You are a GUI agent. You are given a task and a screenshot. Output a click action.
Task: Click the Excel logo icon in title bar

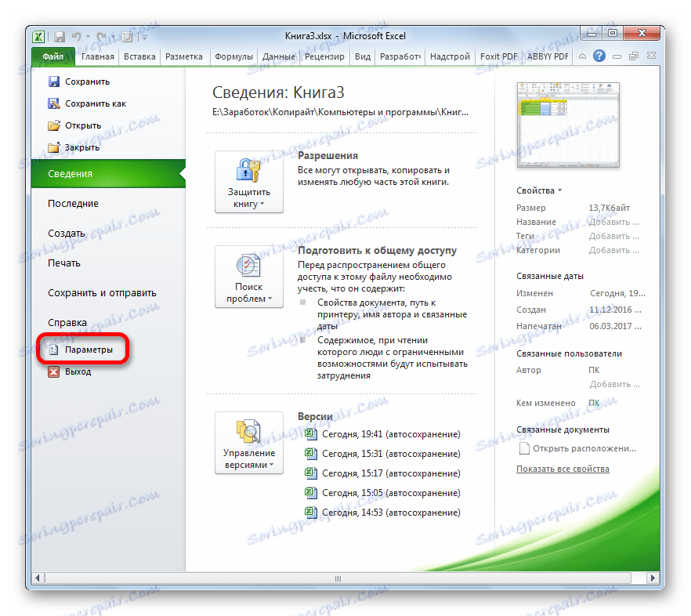click(x=39, y=37)
